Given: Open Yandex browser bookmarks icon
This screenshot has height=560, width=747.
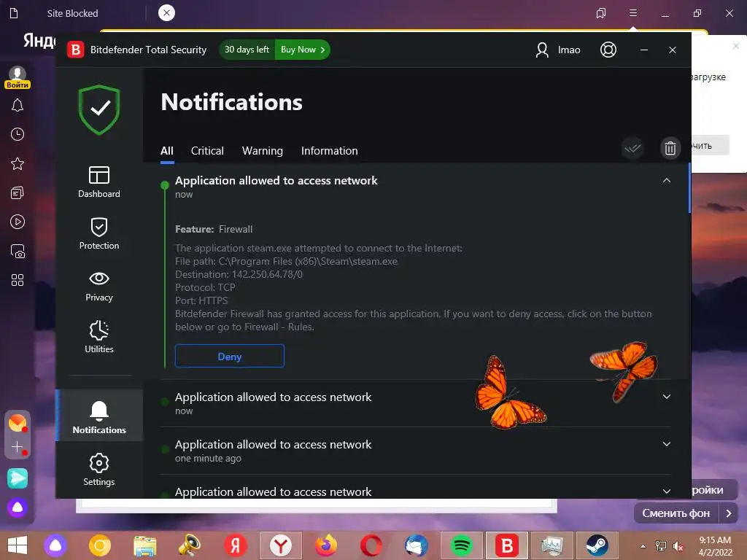Looking at the screenshot, I should (601, 13).
